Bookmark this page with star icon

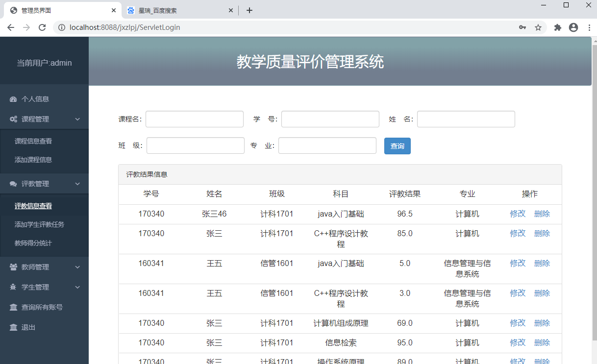point(538,27)
